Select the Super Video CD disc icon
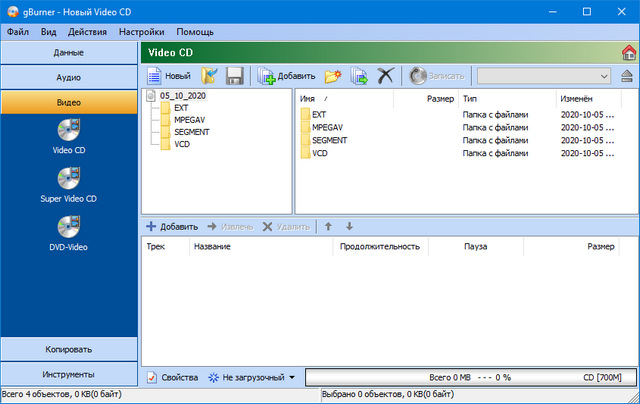 point(69,179)
